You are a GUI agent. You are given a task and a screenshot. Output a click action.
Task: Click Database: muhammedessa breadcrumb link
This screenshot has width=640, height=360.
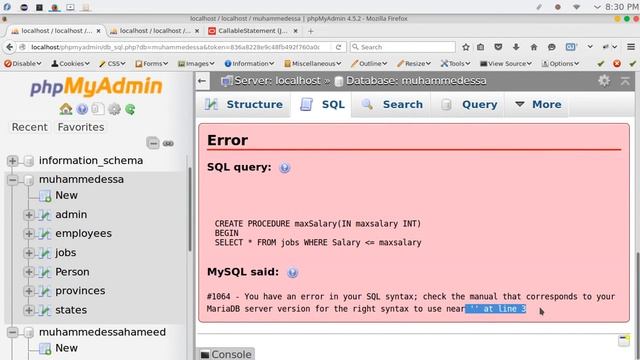pos(416,81)
